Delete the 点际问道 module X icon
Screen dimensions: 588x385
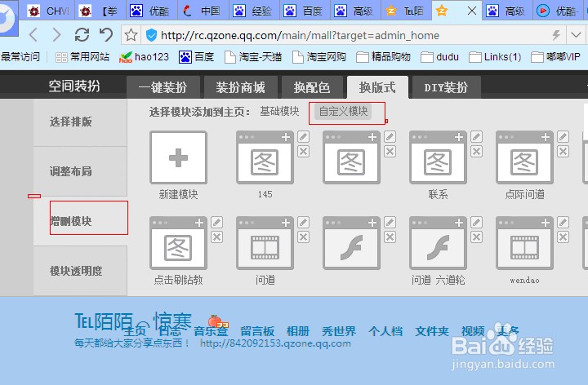pyautogui.click(x=563, y=151)
